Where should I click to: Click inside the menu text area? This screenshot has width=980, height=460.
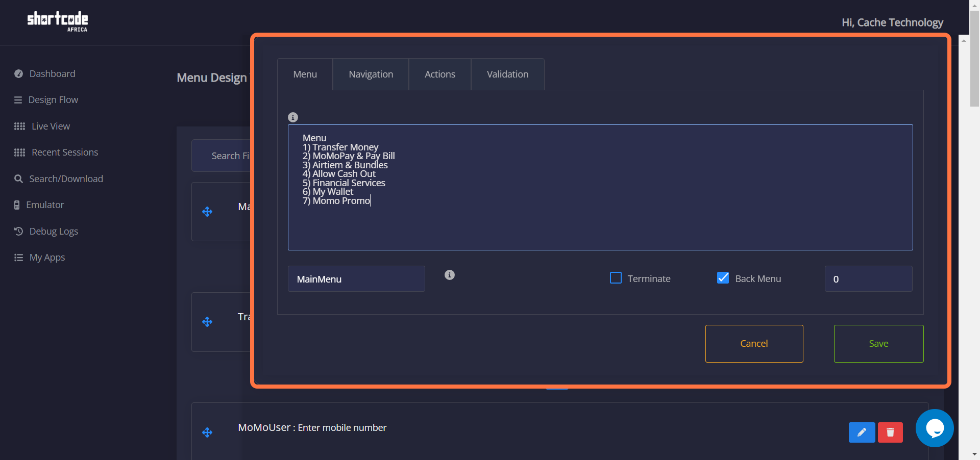pos(600,188)
